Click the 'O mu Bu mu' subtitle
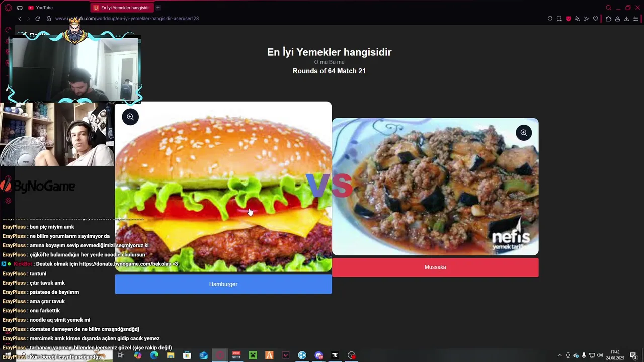644x362 pixels. (329, 62)
